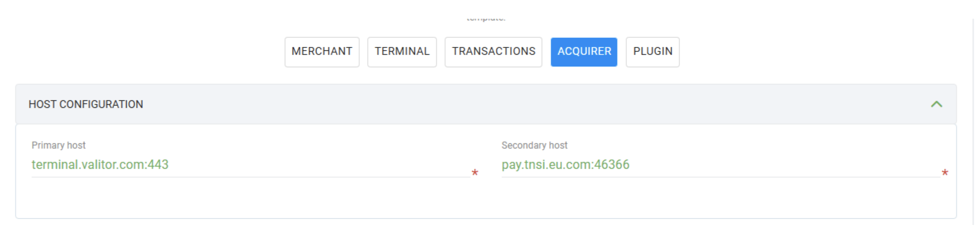This screenshot has height=232, width=980.
Task: Collapse the Host Configuration section chevron
Action: point(936,104)
